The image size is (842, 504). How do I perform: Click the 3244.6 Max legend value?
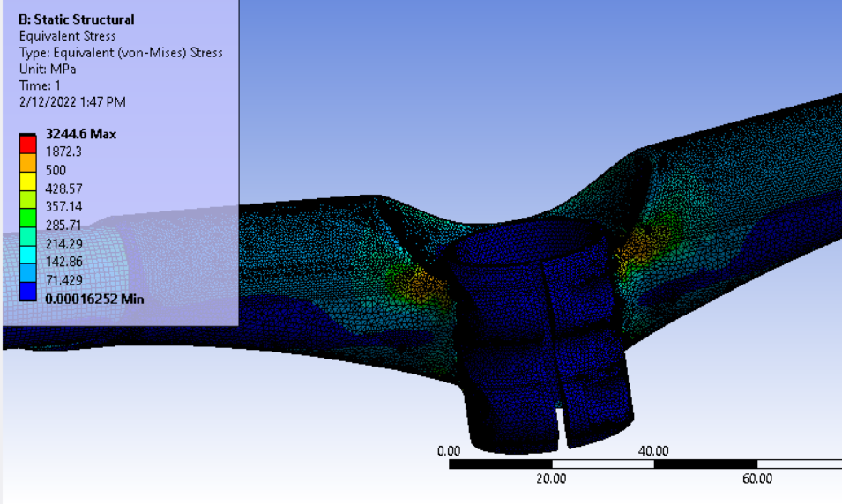81,135
